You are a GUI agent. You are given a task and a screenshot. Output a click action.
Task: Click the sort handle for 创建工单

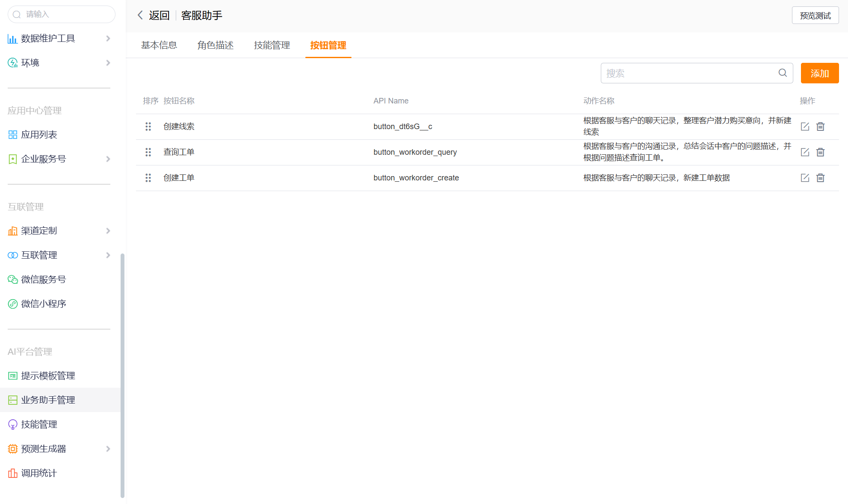click(148, 178)
